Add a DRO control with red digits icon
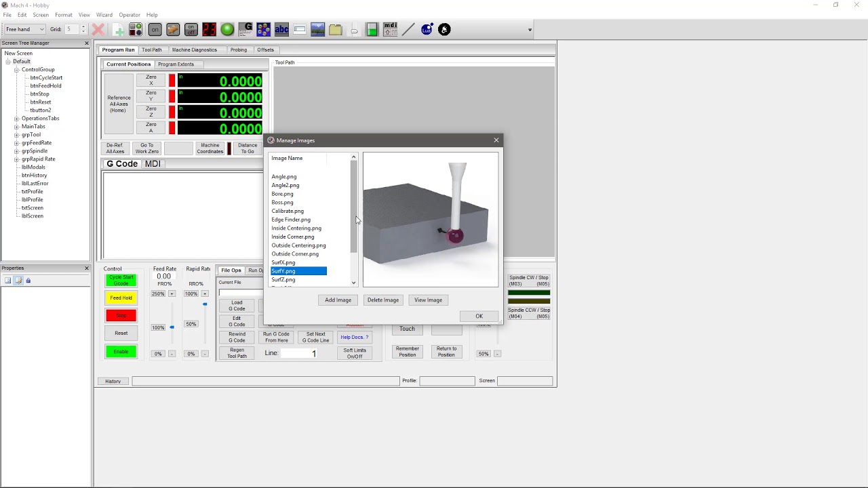The image size is (868, 488). click(x=209, y=29)
